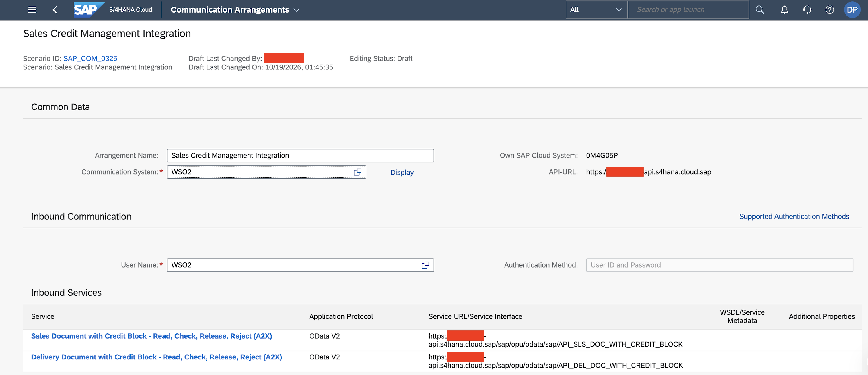Image resolution: width=868 pixels, height=375 pixels.
Task: Open the hamburger navigation menu
Action: (32, 10)
